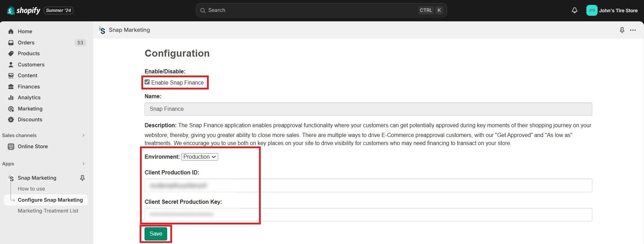Click the Configuration heading
The image size is (644, 244).
(177, 53)
